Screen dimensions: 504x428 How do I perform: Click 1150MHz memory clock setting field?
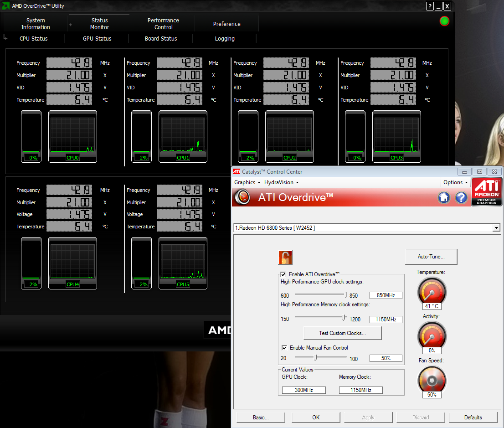click(386, 320)
